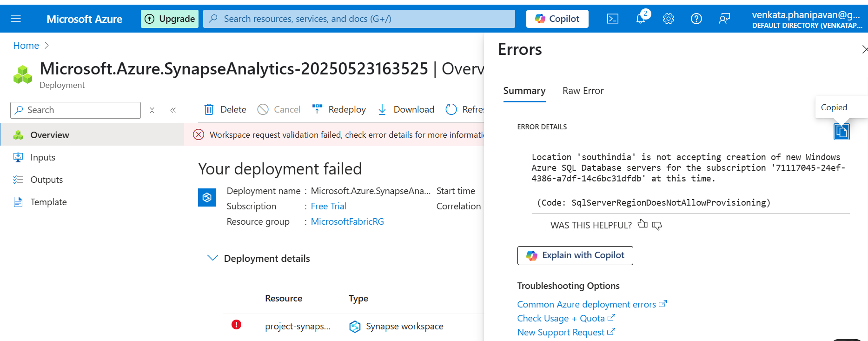
Task: Select Overview in the side menu
Action: tap(92, 135)
